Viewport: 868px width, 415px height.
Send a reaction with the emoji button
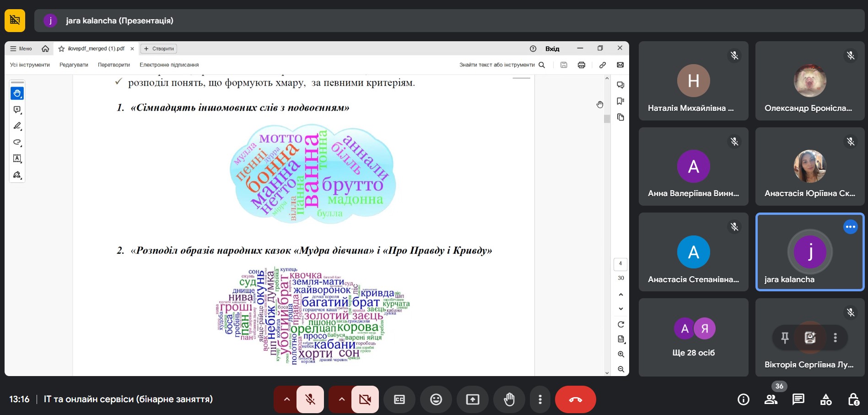436,399
